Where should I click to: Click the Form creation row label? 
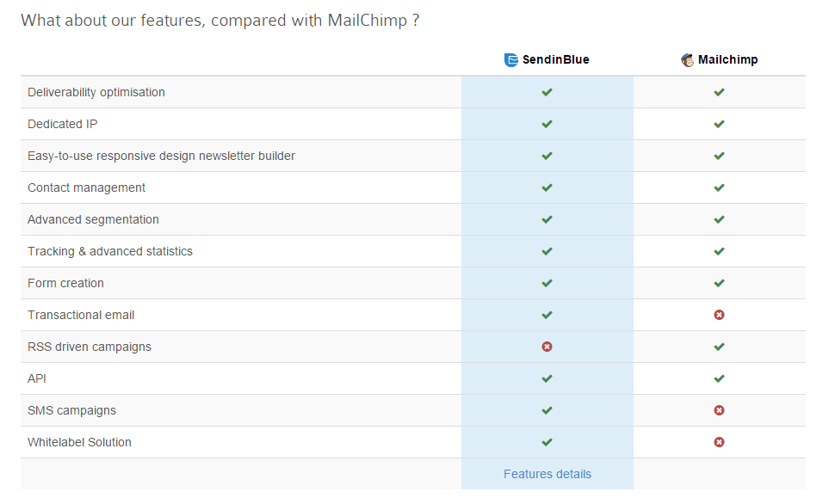65,283
